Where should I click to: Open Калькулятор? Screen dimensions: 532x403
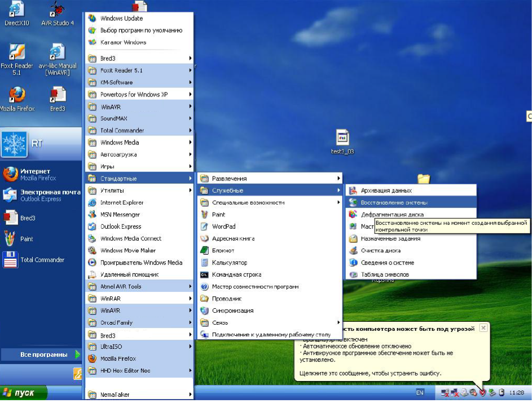pos(270,262)
